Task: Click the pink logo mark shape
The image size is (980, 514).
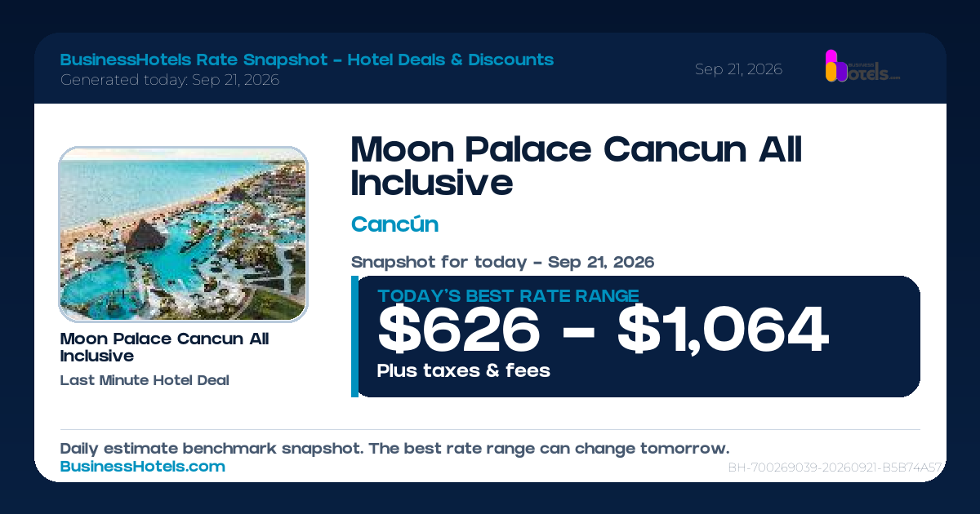Action: click(831, 57)
